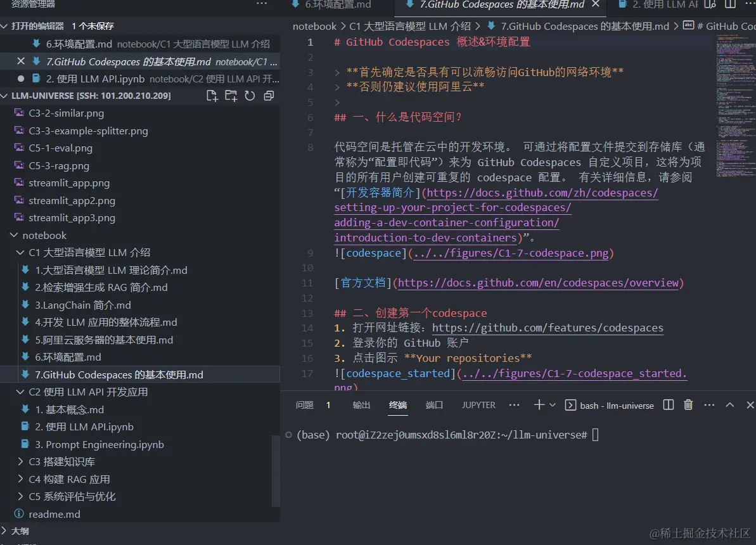Screen dimensions: 756x545
Task: Open the markdown preview to the side
Action: point(710,4)
